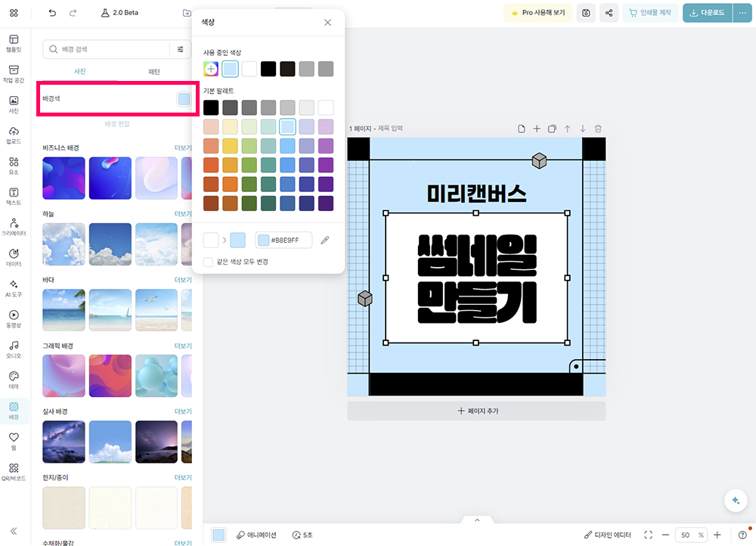756x546 pixels.
Task: Select first 비즈니스 배경 thumbnail
Action: (x=64, y=178)
